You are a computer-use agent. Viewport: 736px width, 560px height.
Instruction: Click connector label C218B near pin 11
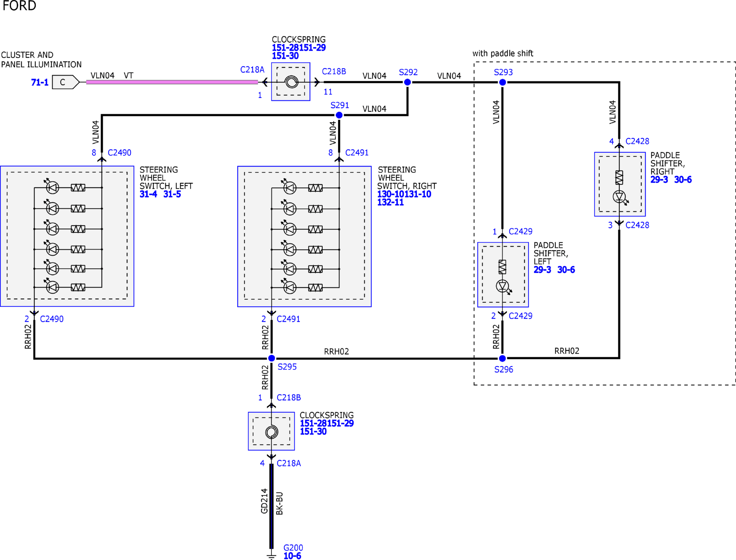(x=334, y=72)
